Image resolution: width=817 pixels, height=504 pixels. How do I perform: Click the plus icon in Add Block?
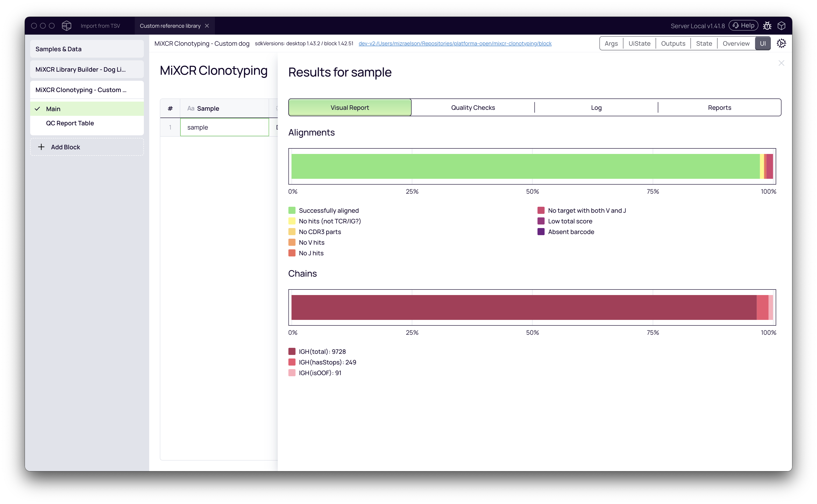(x=41, y=147)
